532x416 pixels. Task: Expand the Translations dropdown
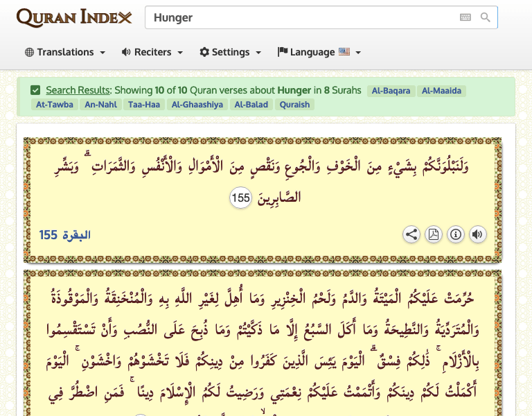pyautogui.click(x=65, y=52)
